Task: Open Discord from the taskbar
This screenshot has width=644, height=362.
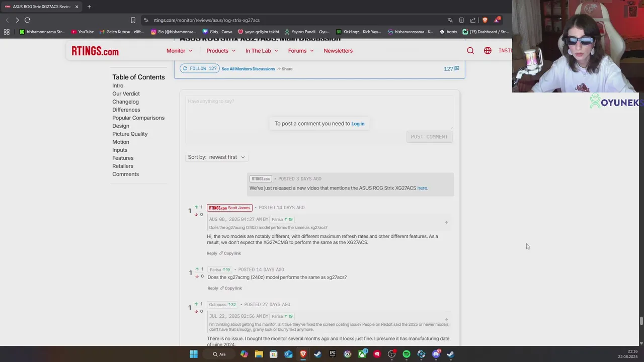Action: click(x=436, y=354)
